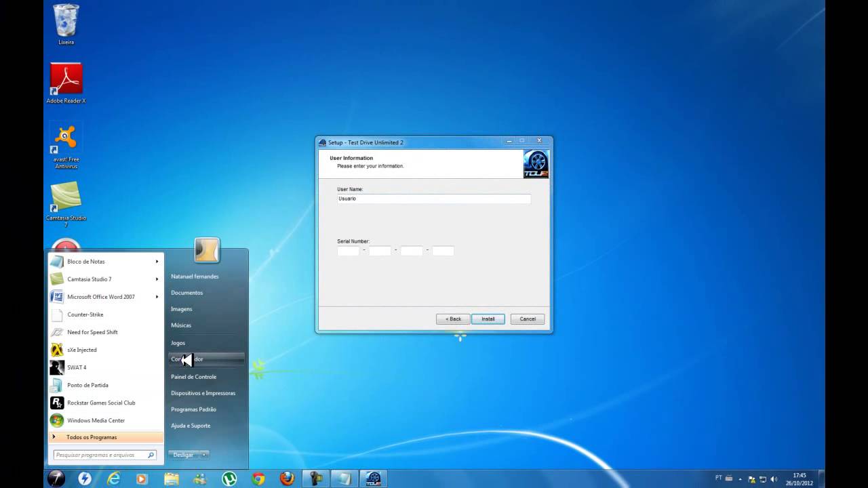Show hidden system tray icons arrow

740,479
